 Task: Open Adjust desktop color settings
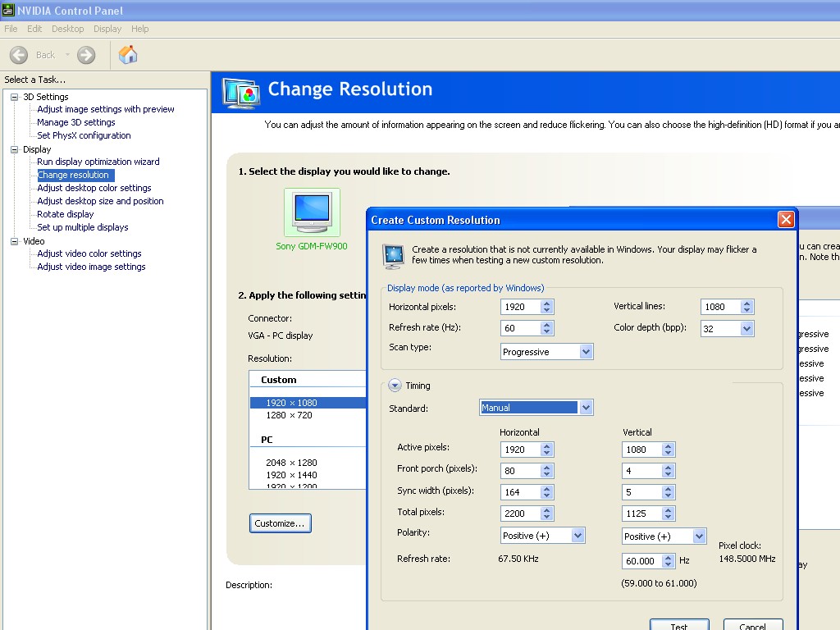tap(94, 188)
